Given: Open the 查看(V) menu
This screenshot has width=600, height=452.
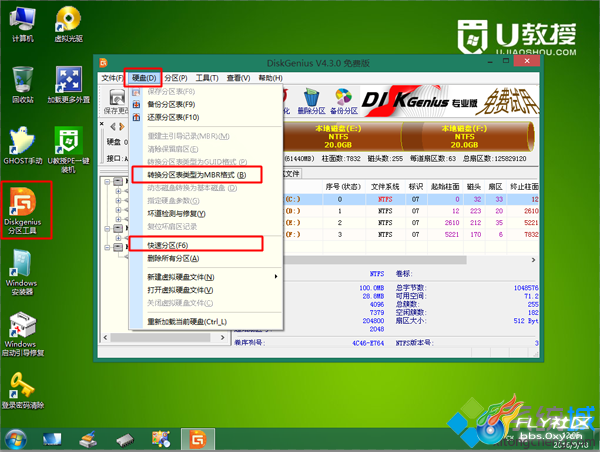Looking at the screenshot, I should click(x=238, y=78).
